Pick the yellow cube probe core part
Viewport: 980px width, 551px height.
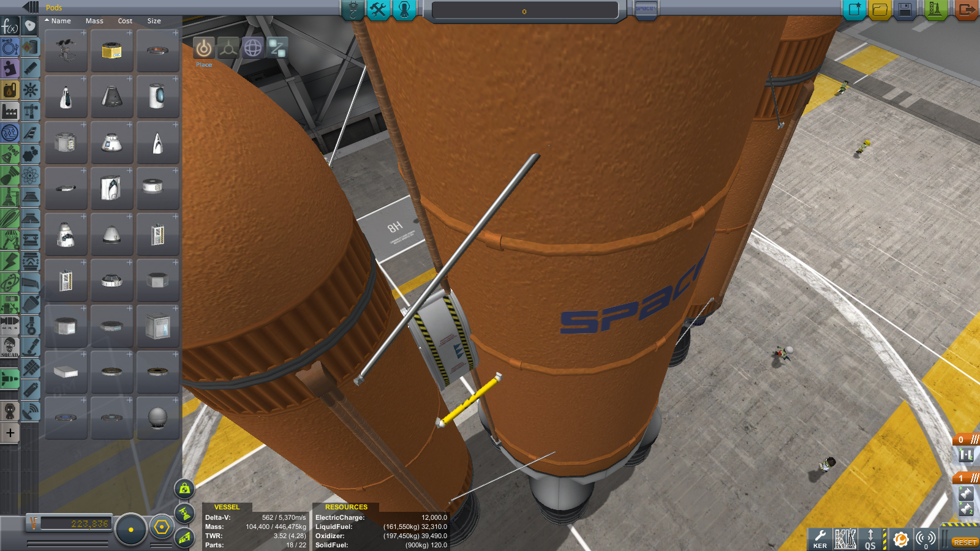pyautogui.click(x=112, y=51)
